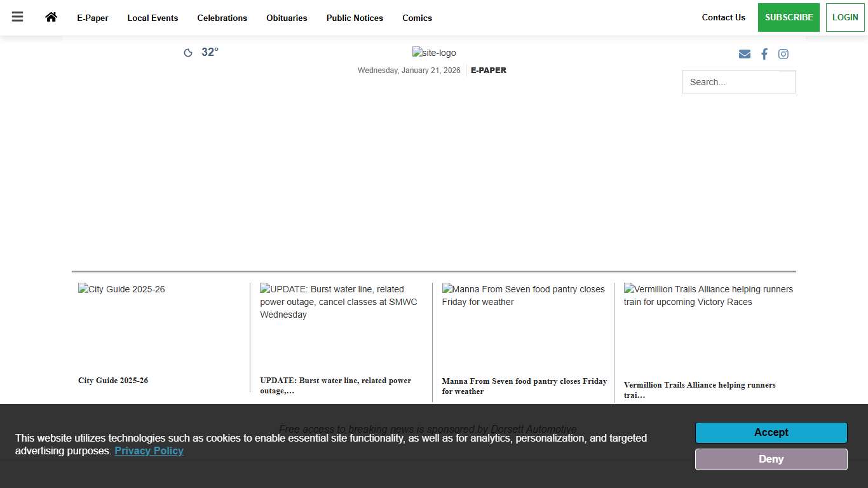Open the hamburger navigation menu
This screenshot has height=488, width=868.
tap(17, 17)
